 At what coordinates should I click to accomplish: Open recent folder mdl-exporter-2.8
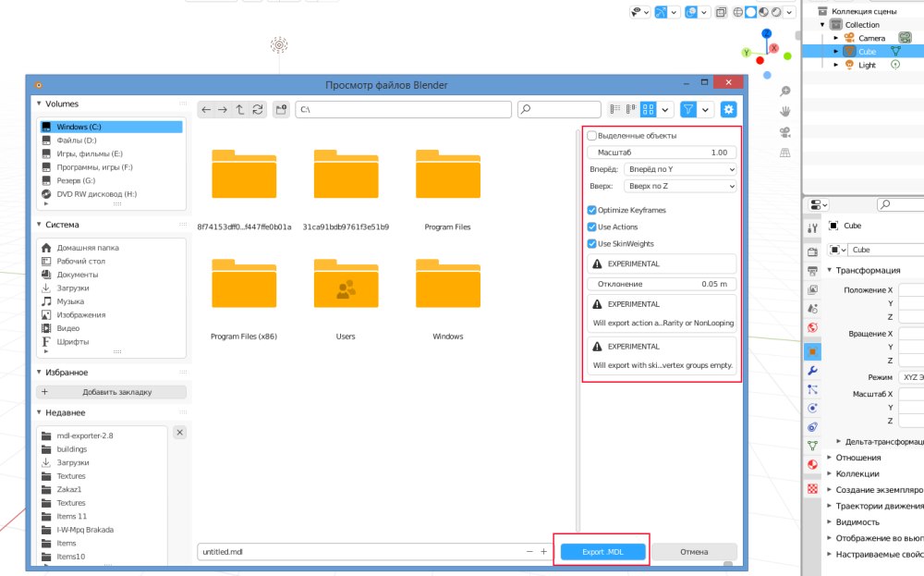pyautogui.click(x=103, y=435)
